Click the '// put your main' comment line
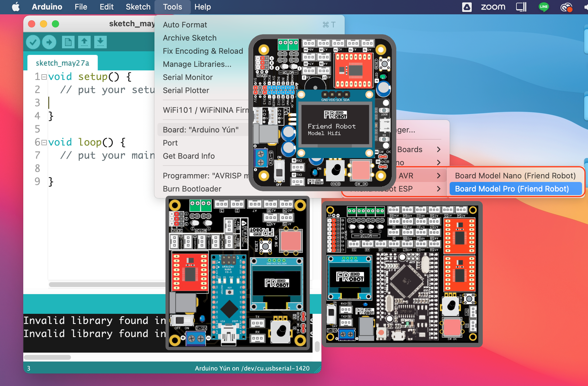 (107, 155)
